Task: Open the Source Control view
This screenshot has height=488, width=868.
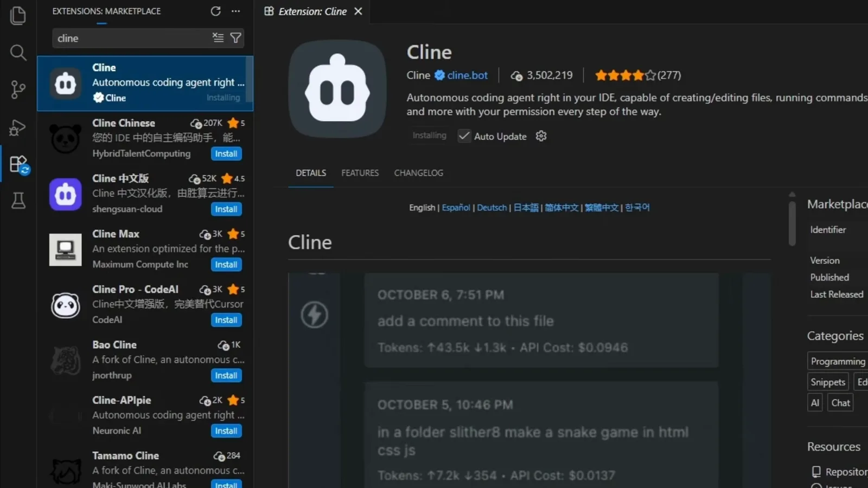Action: point(18,89)
